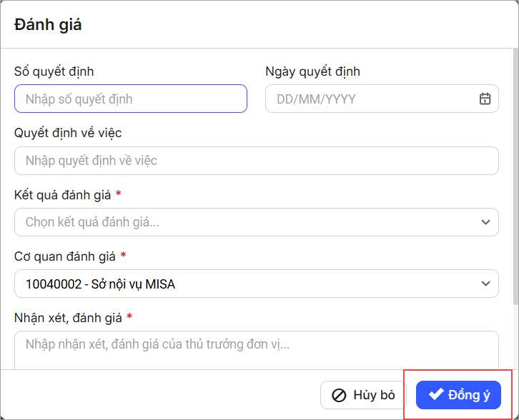
Task: Open the Chọn kết quả đánh giá dropdown
Action: coord(247,222)
